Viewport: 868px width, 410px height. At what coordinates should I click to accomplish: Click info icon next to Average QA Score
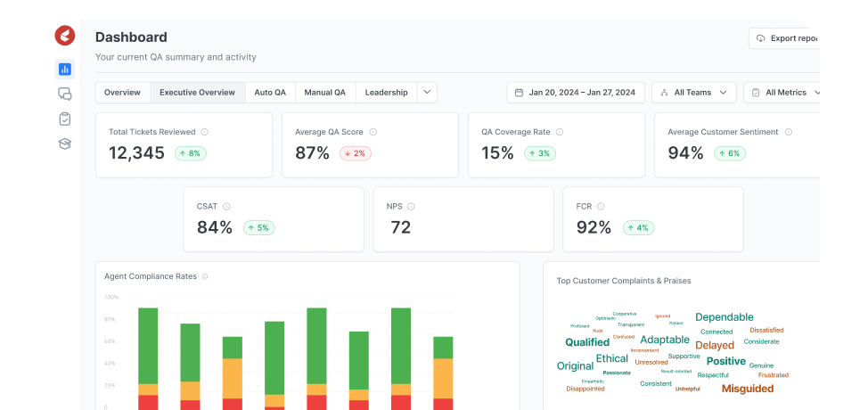tap(373, 132)
